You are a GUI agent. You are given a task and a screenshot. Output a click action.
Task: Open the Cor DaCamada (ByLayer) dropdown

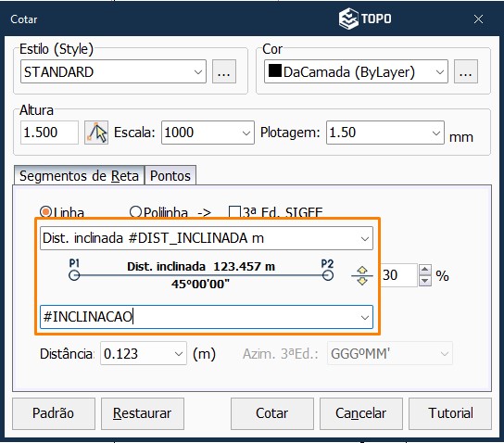[356, 71]
